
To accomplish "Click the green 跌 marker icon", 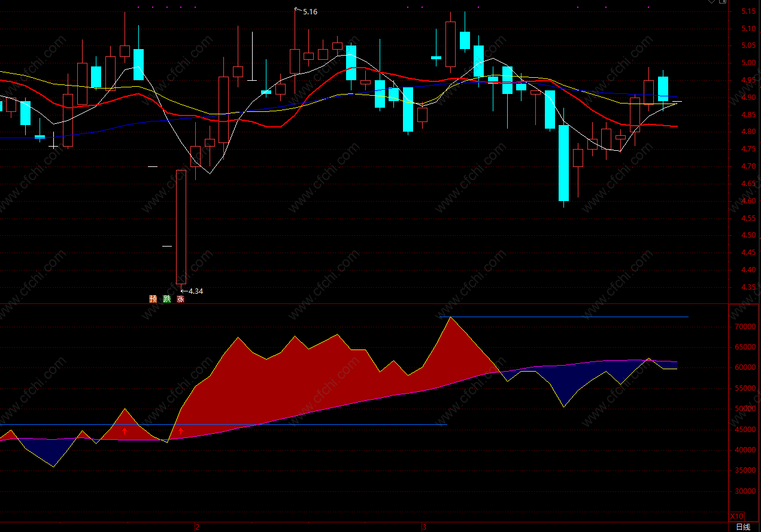I will 167,299.
